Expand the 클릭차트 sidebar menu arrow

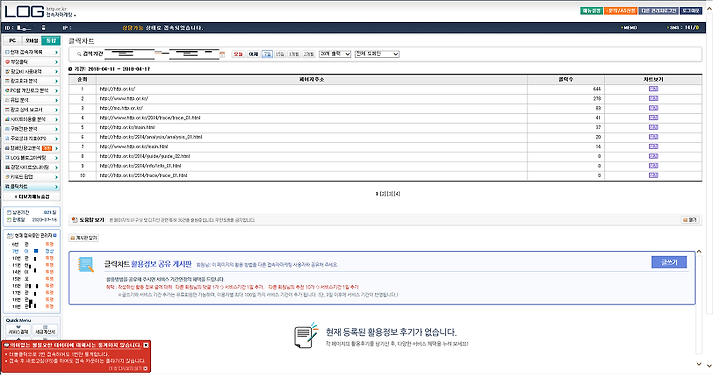56,187
